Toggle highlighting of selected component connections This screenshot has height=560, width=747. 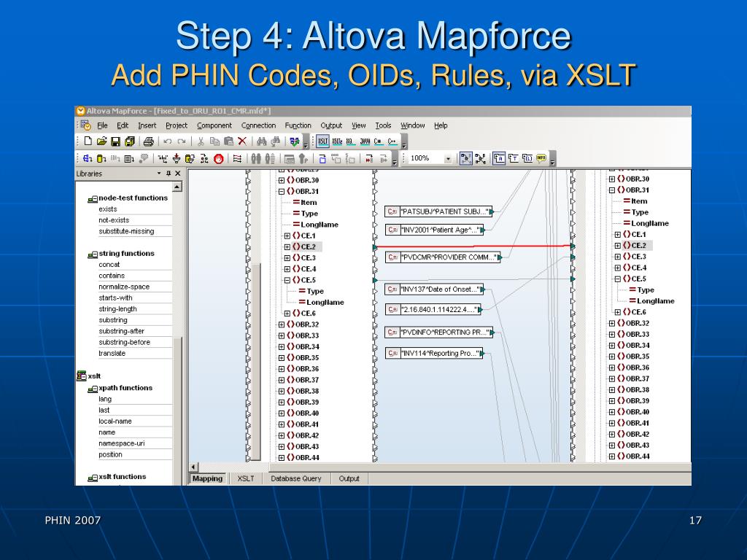point(466,158)
